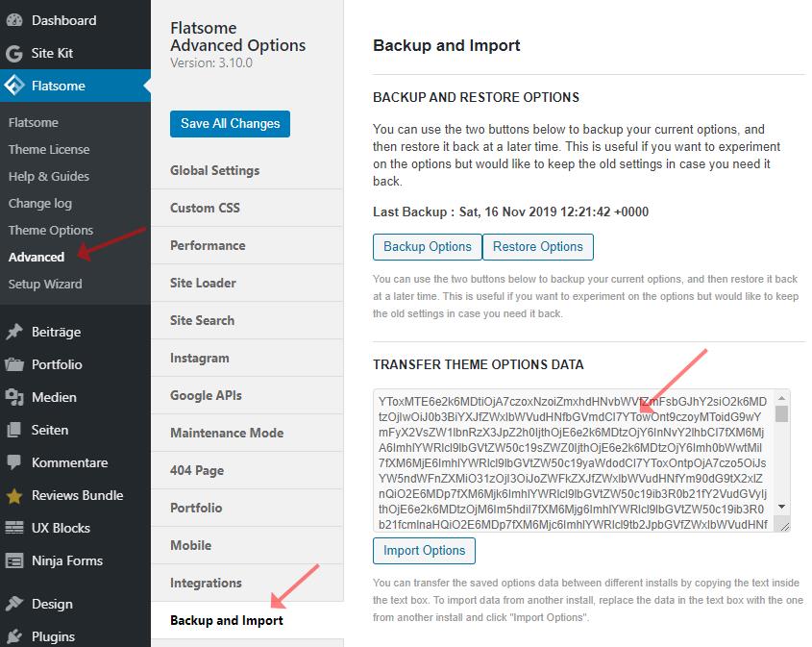Click the textarea scroll up arrow
Image resolution: width=812 pixels, height=647 pixels.
coord(782,398)
